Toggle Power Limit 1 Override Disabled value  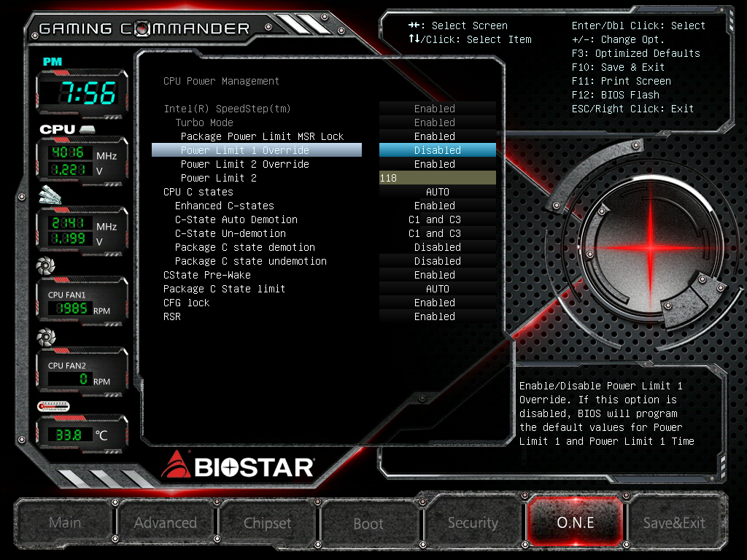(x=438, y=150)
